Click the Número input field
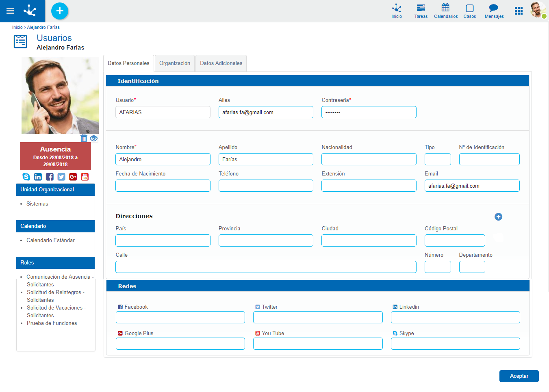 click(438, 267)
